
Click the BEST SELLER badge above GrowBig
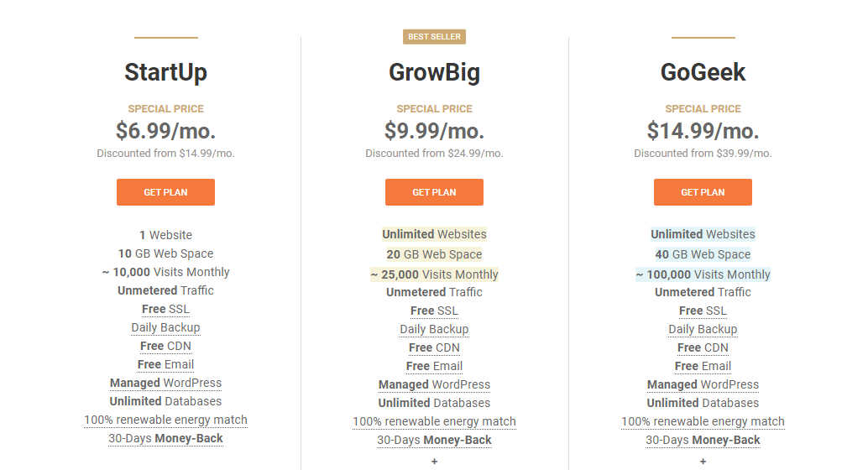click(x=434, y=37)
